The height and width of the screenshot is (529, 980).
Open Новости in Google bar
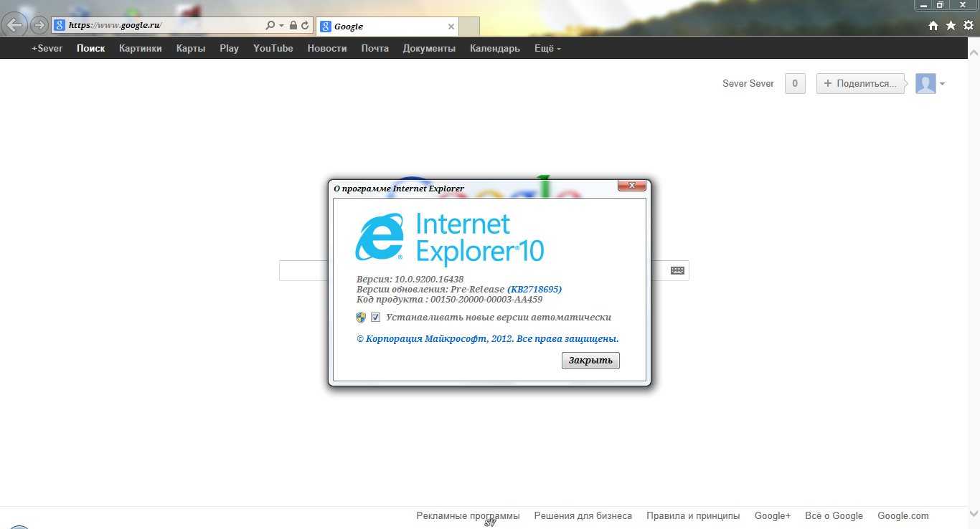[327, 48]
